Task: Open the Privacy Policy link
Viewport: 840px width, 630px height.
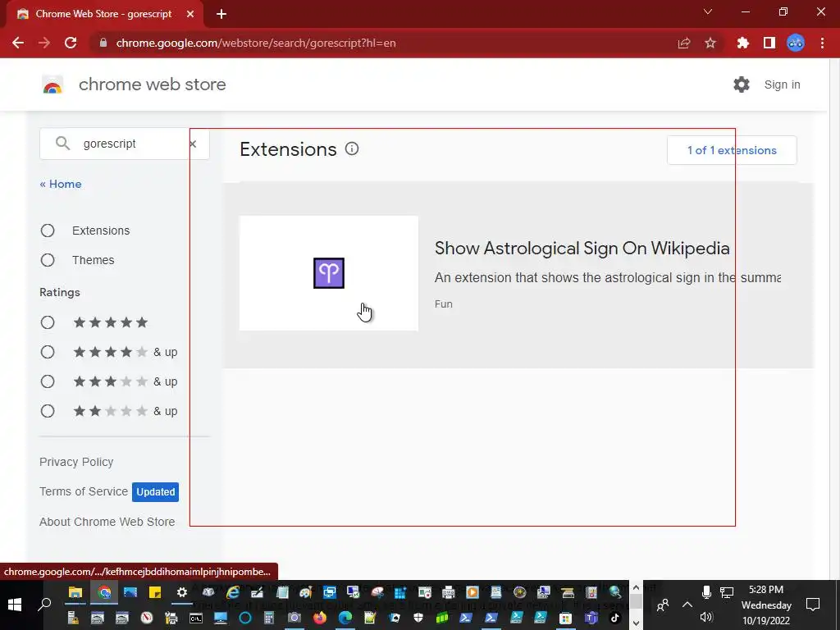Action: [x=76, y=462]
